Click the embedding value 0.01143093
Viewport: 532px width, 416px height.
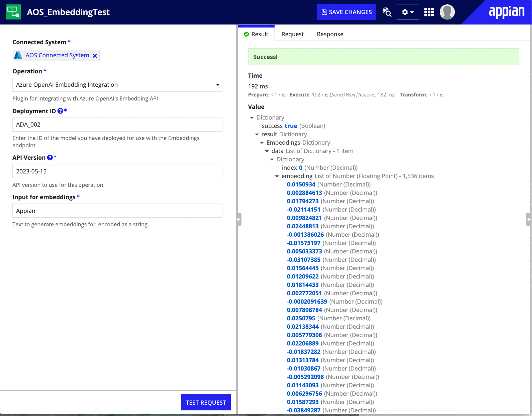(303, 385)
